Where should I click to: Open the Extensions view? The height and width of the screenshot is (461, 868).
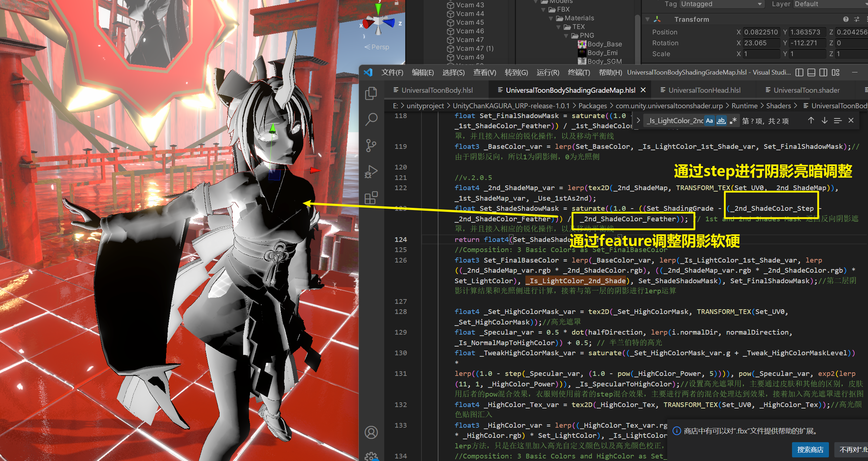click(x=371, y=198)
